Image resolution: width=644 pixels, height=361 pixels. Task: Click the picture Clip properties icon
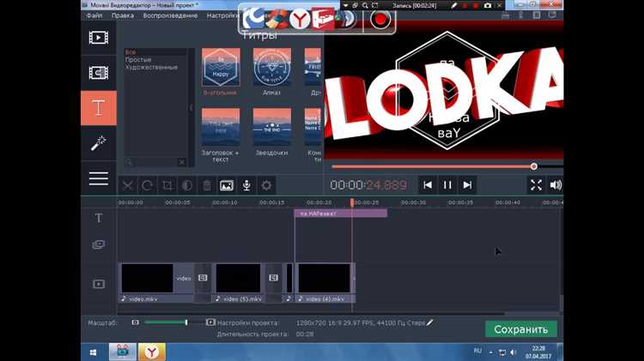pos(227,185)
